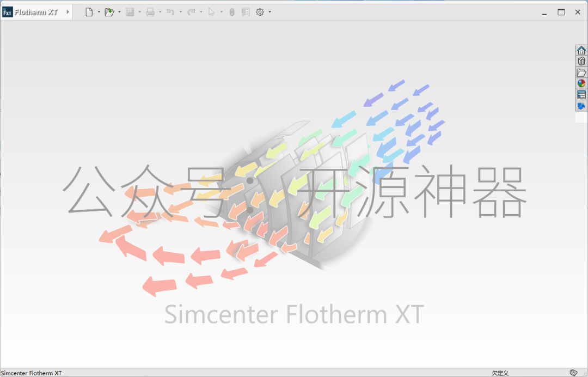Open the file explorer folder tab in the sidebar
This screenshot has width=588, height=377.
(x=581, y=72)
